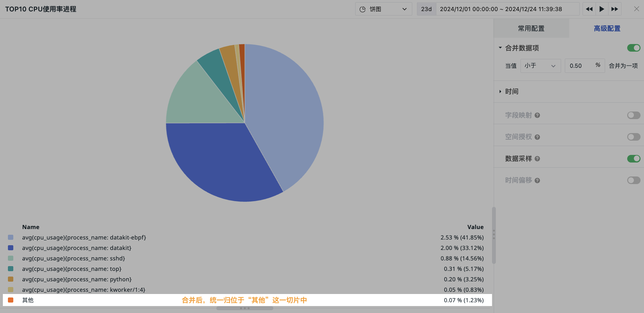Open the 饼图 chart type dropdown
The image size is (644, 313).
[x=383, y=9]
